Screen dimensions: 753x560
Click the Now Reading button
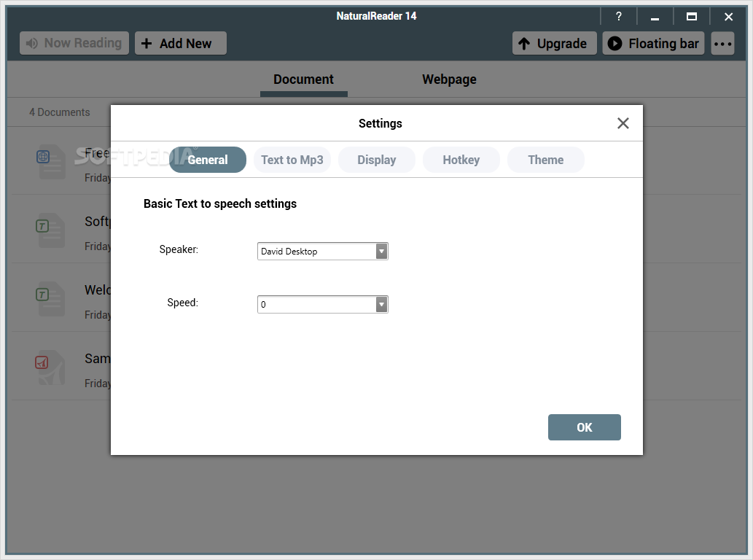(74, 43)
